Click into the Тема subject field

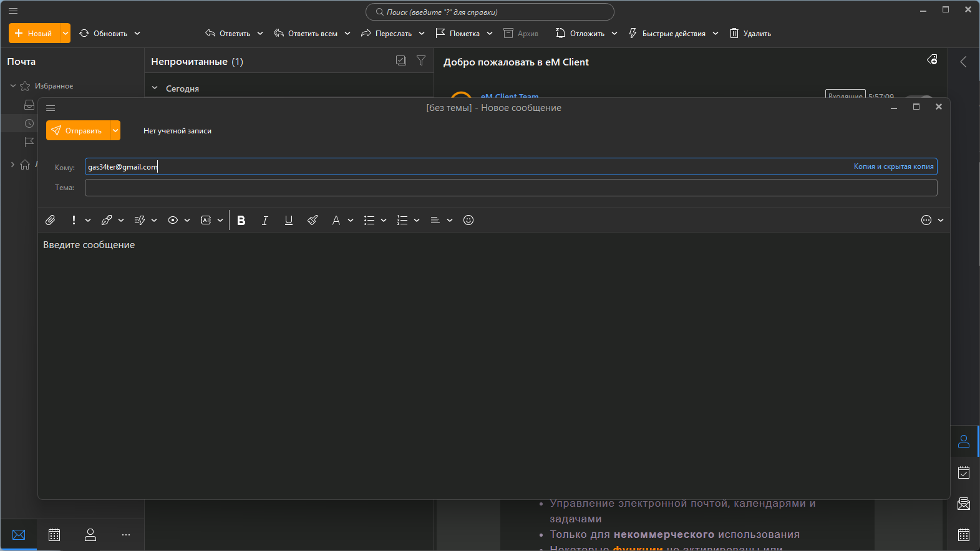(510, 188)
